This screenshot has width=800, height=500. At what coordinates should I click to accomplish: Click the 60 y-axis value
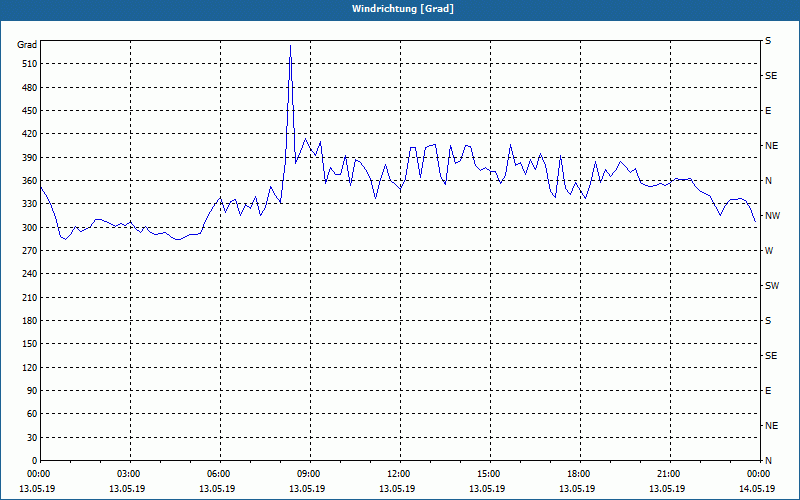(32, 414)
